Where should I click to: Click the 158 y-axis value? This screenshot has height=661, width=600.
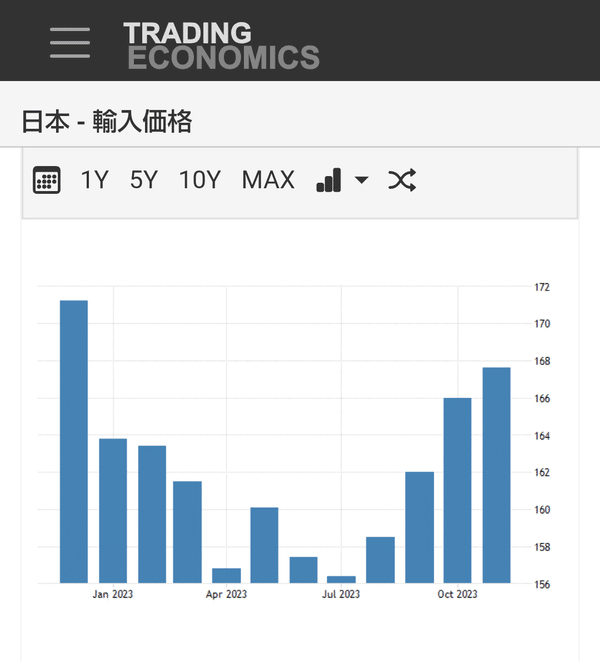[542, 547]
